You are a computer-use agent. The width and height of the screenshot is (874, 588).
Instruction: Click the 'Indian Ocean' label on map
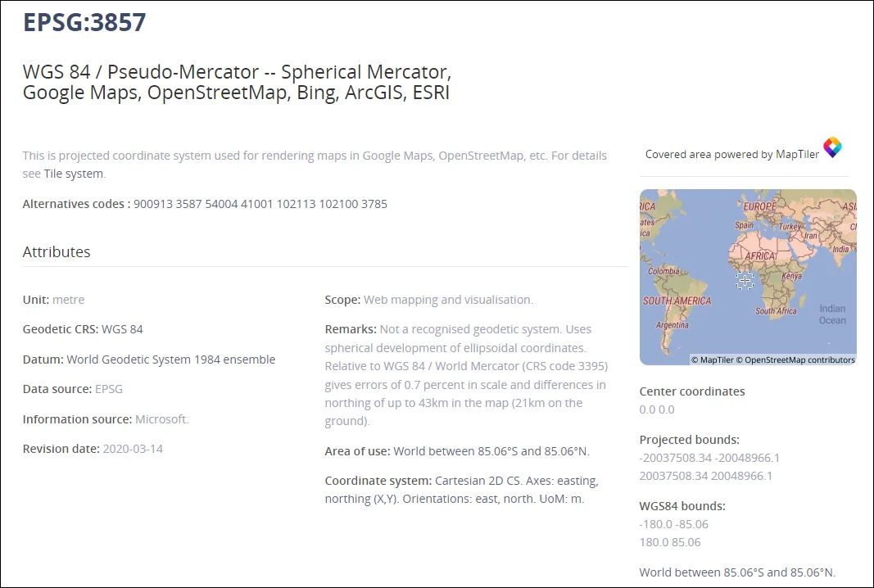[x=832, y=314]
